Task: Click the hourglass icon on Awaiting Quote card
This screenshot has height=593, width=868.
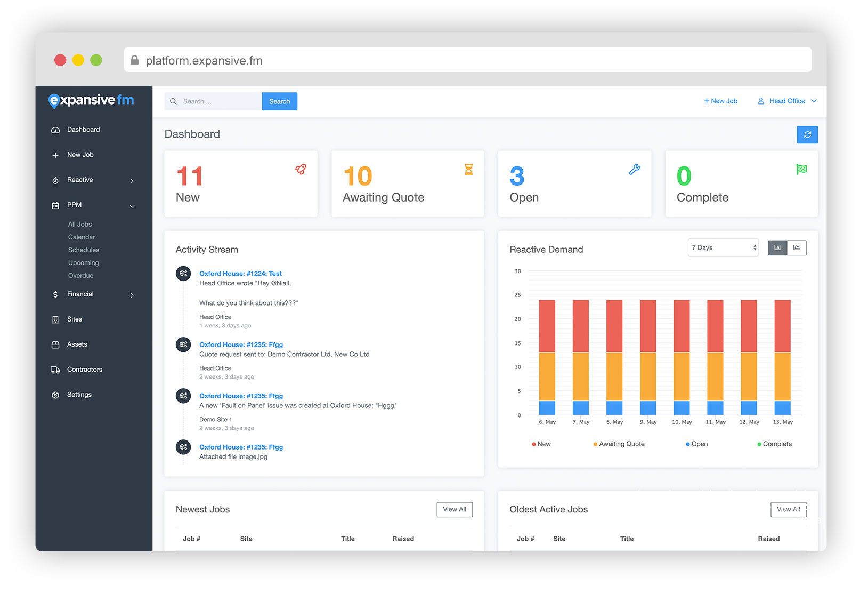Action: pyautogui.click(x=468, y=170)
